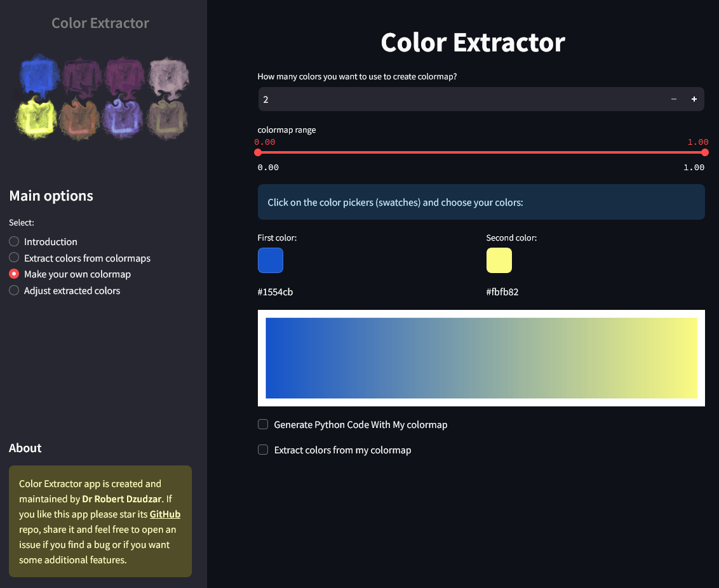Click the plus button to increase color count

(x=694, y=99)
